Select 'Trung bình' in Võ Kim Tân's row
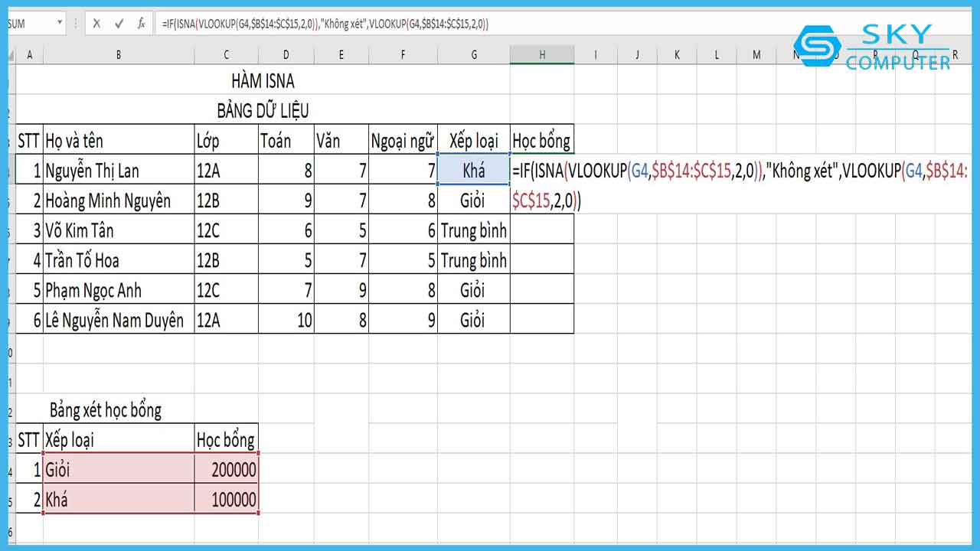The height and width of the screenshot is (551, 980). [474, 230]
